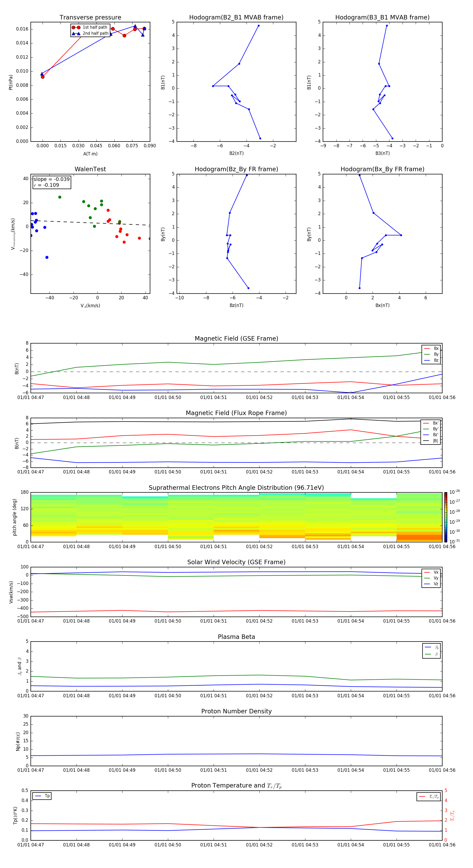Viewport: 473px width, 868px height.
Task: Click the β entry in Plasma Beta legend
Action: [431, 654]
